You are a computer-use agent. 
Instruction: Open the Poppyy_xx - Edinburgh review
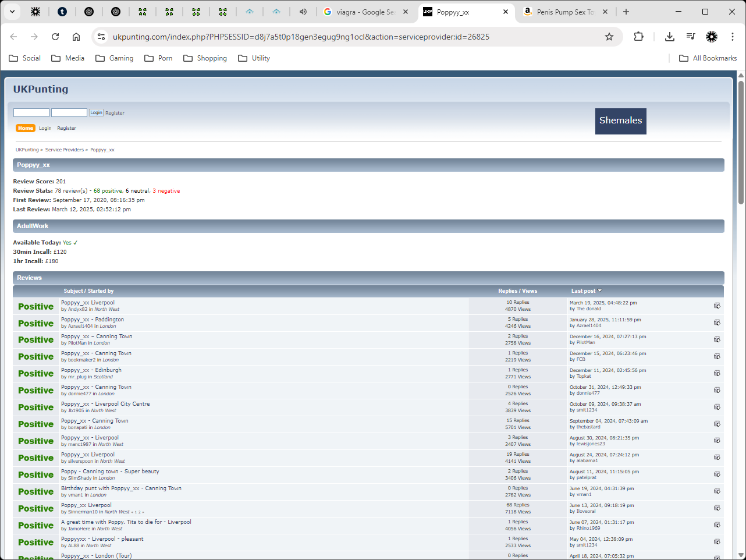point(91,370)
